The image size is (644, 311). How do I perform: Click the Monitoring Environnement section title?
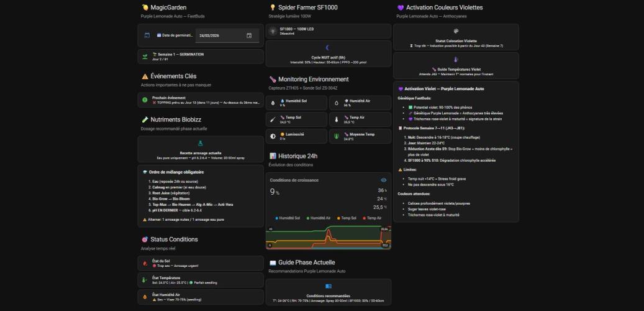tap(314, 80)
